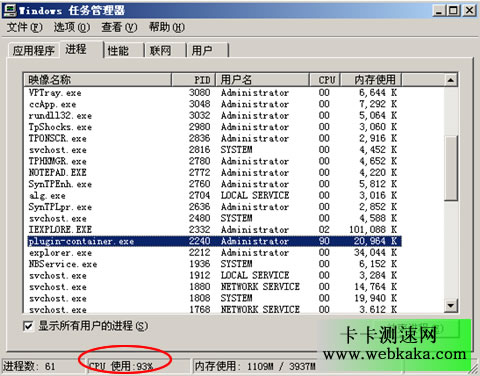Open the 选项(O) menu
The image size is (480, 376).
pyautogui.click(x=72, y=27)
